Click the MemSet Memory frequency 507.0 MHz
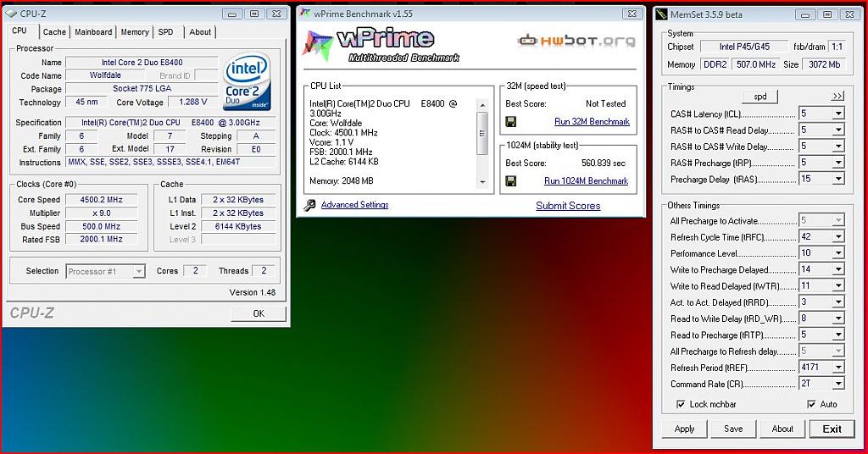This screenshot has height=454, width=868. point(755,64)
